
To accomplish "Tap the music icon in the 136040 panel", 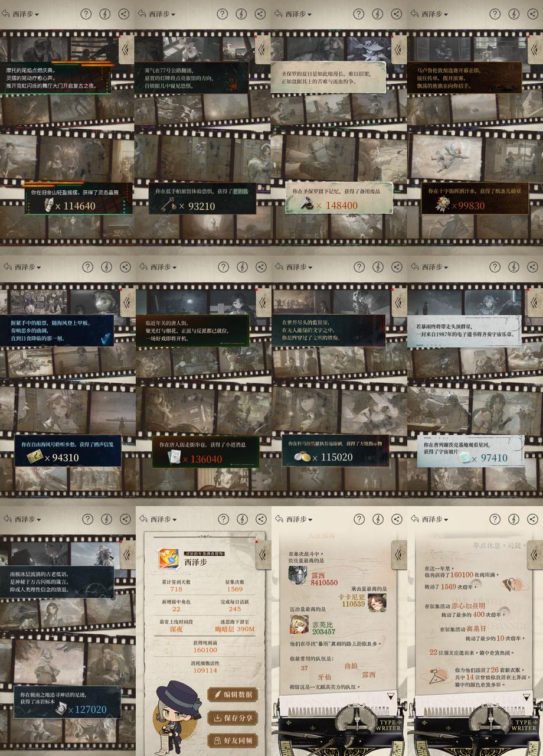I will click(241, 266).
